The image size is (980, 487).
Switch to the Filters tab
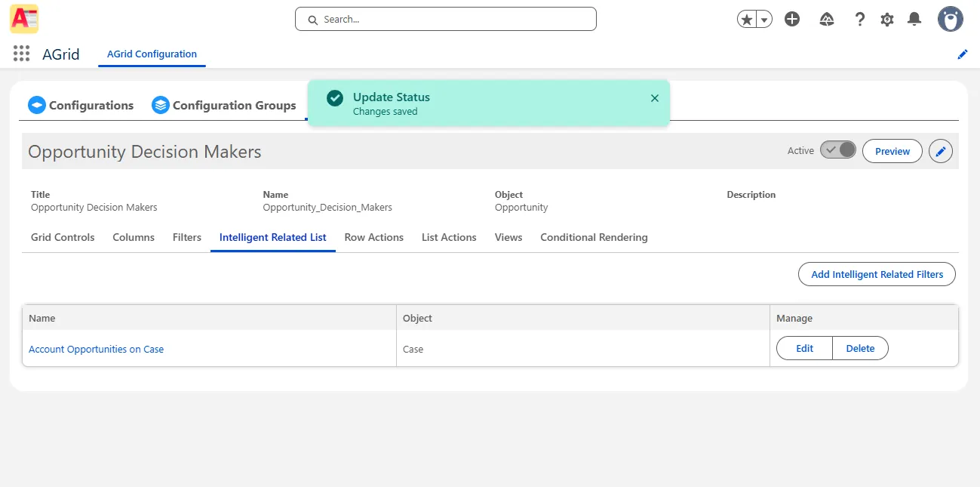coord(187,237)
